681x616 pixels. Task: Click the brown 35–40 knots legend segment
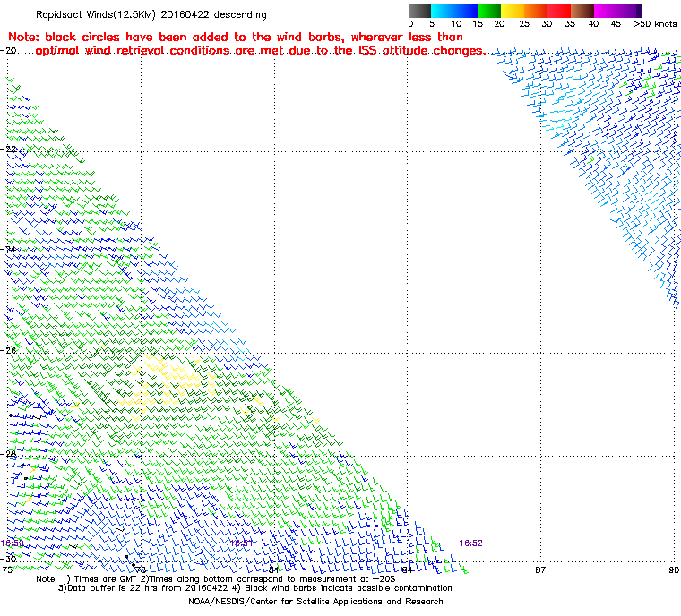(582, 11)
